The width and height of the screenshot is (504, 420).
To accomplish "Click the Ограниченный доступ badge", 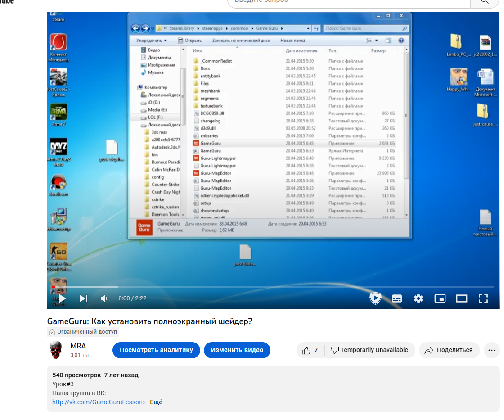I will [x=83, y=332].
